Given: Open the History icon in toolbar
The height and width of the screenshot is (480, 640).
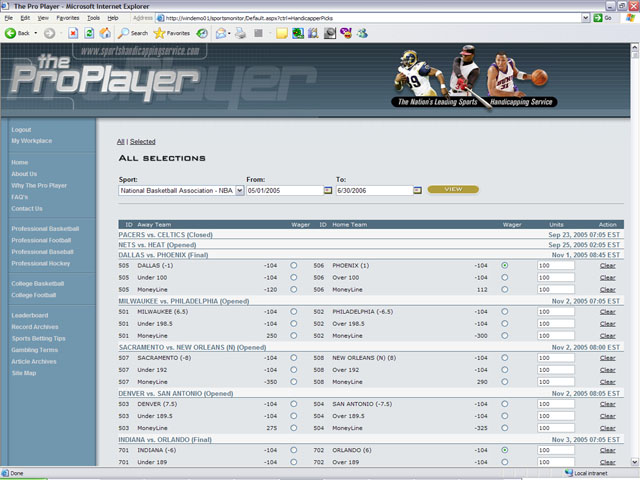Looking at the screenshot, I should pyautogui.click(x=202, y=33).
